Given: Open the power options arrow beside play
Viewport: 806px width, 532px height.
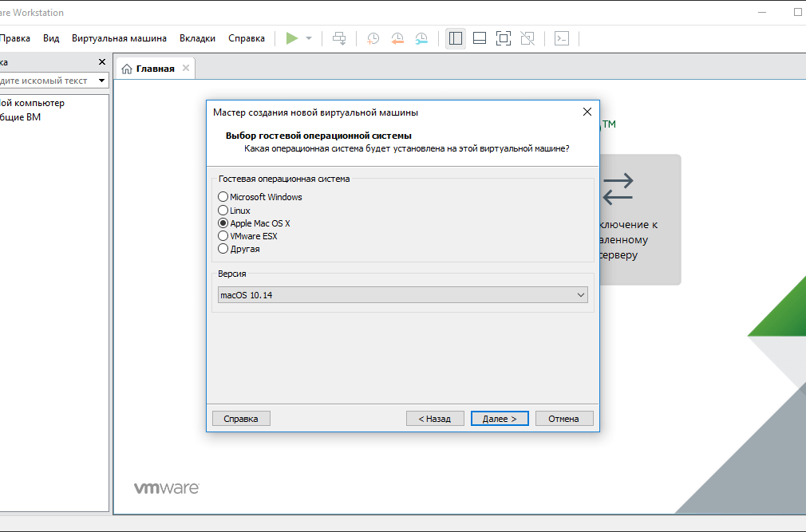Looking at the screenshot, I should [x=309, y=38].
